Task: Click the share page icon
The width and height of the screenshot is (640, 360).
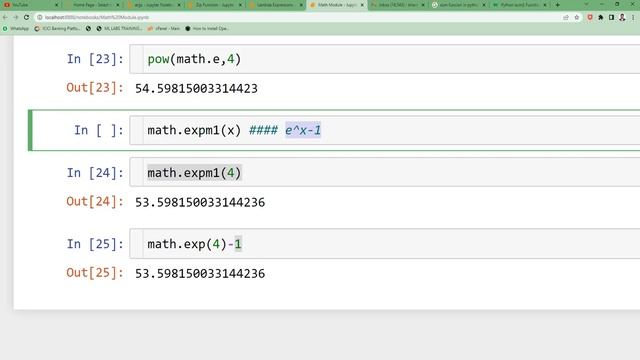Action: (x=566, y=18)
